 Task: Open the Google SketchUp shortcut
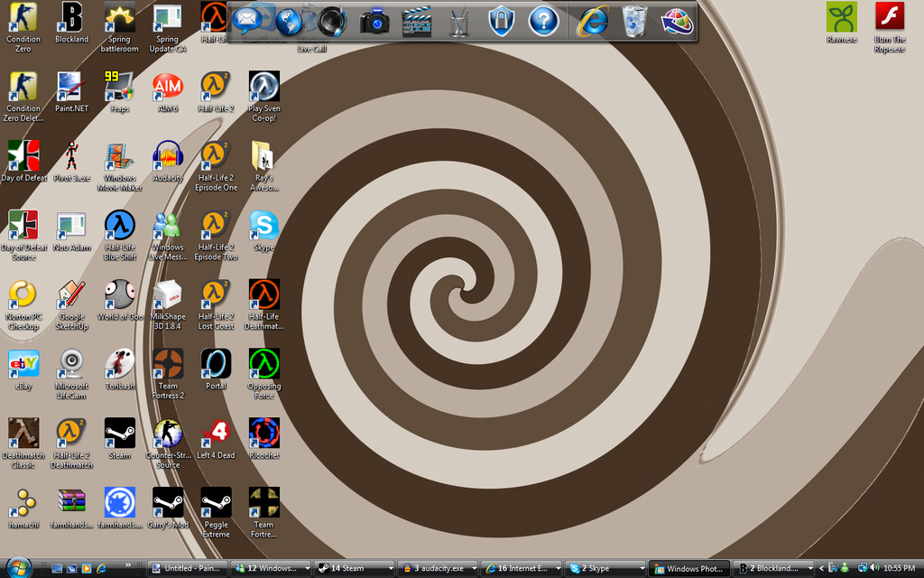tap(72, 305)
